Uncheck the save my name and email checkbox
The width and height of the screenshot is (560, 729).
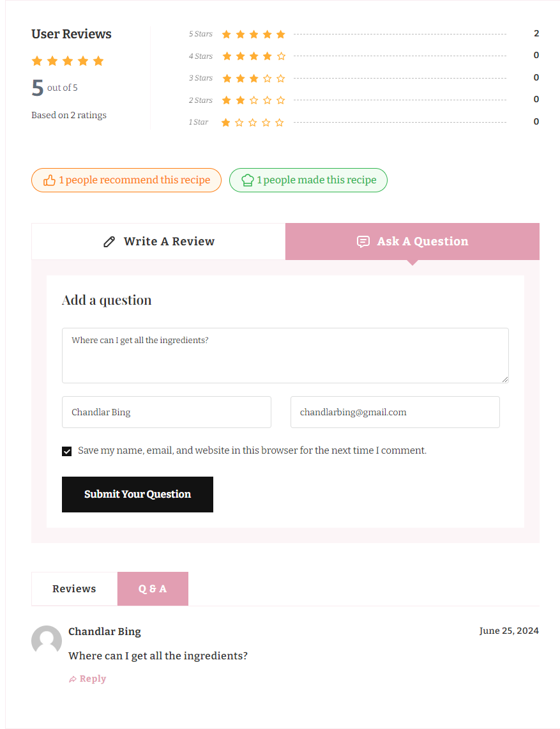click(67, 451)
